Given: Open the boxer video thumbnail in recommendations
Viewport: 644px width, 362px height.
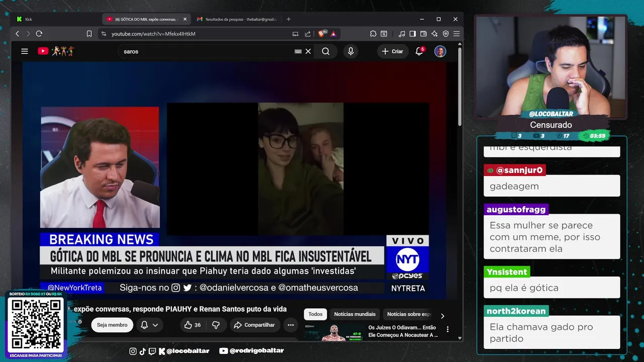Looking at the screenshot, I should pyautogui.click(x=334, y=332).
